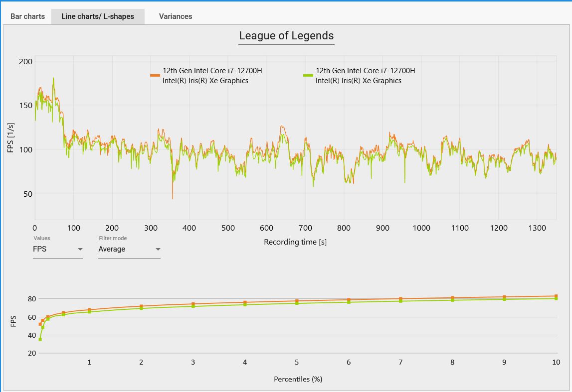The width and height of the screenshot is (572, 392).
Task: Select the orange marker at percentile 10
Action: pyautogui.click(x=556, y=296)
